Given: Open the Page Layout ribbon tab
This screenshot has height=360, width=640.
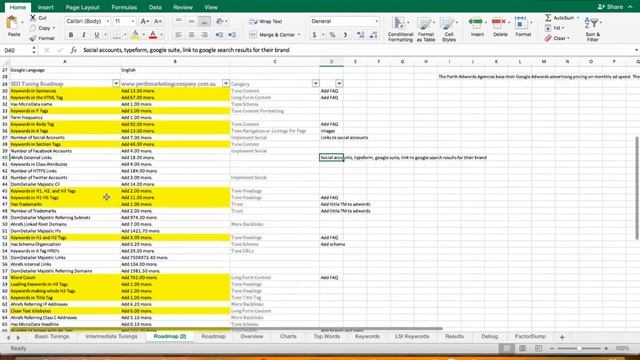Looking at the screenshot, I should pyautogui.click(x=82, y=7).
